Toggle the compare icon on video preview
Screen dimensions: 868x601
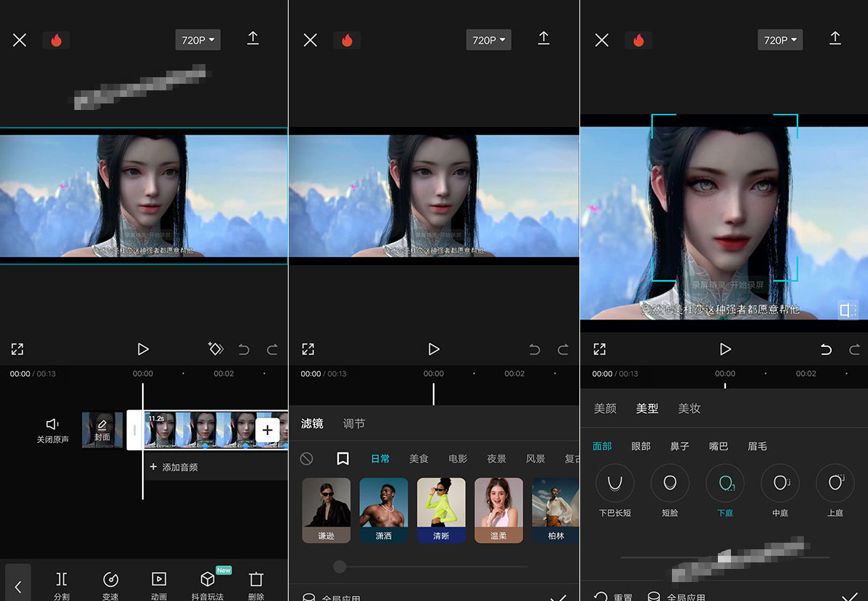pyautogui.click(x=847, y=310)
